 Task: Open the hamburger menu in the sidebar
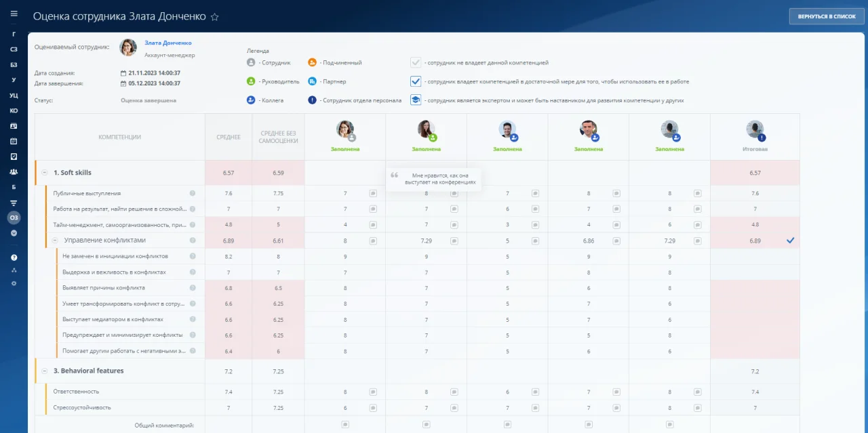pyautogui.click(x=14, y=14)
